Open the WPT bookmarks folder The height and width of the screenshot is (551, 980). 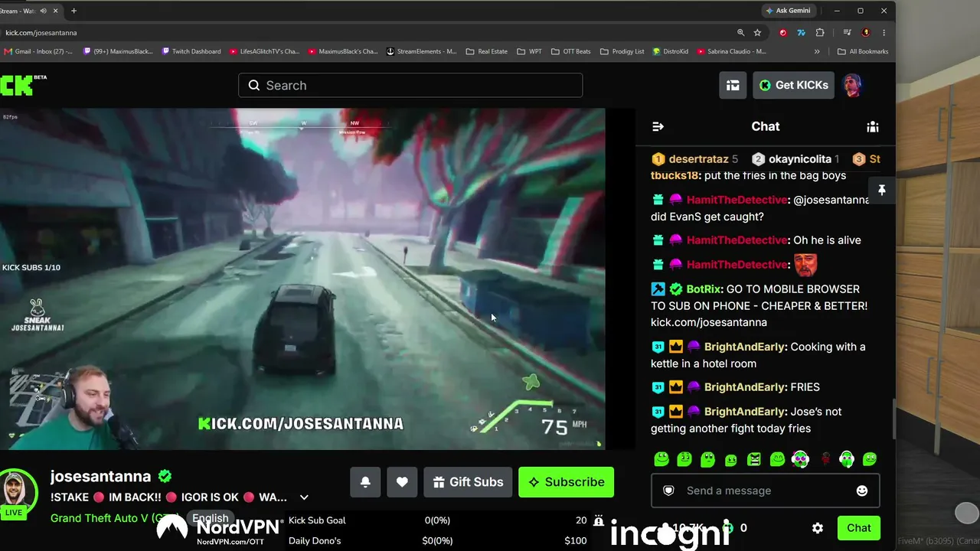[529, 51]
